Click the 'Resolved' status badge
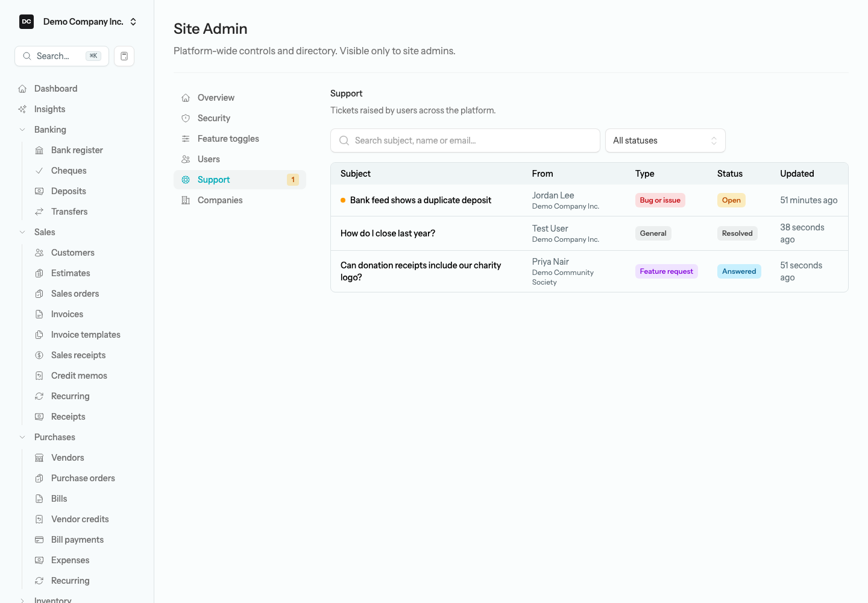The width and height of the screenshot is (868, 603). 737,233
